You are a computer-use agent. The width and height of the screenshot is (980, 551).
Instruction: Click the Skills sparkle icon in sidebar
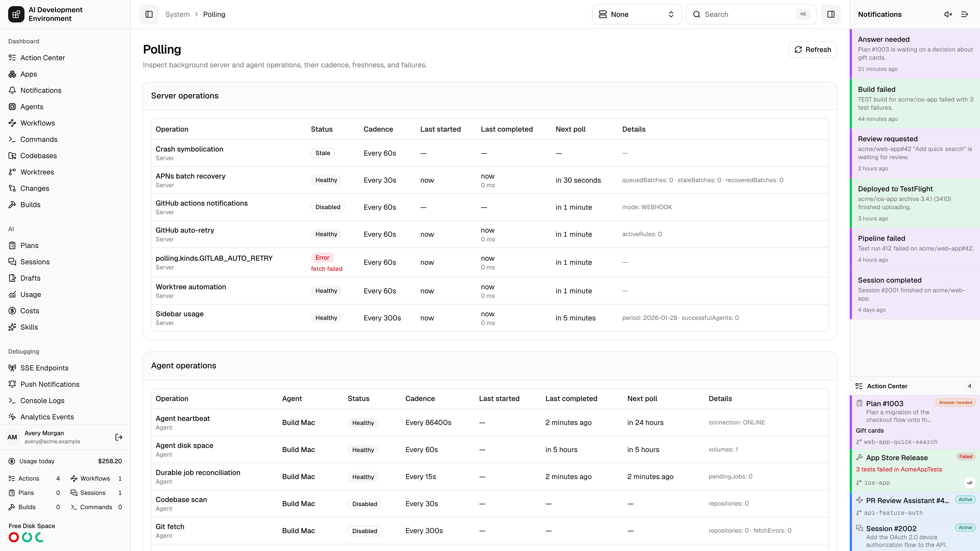(x=12, y=327)
